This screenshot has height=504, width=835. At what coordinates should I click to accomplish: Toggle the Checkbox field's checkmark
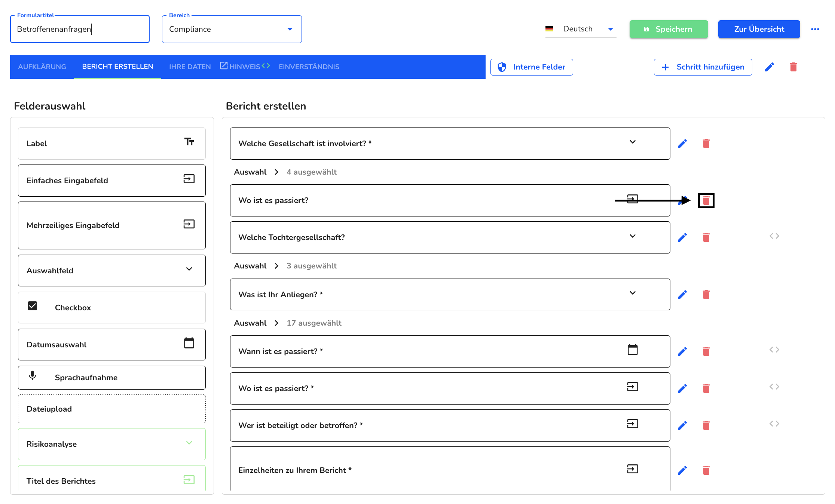click(x=33, y=306)
